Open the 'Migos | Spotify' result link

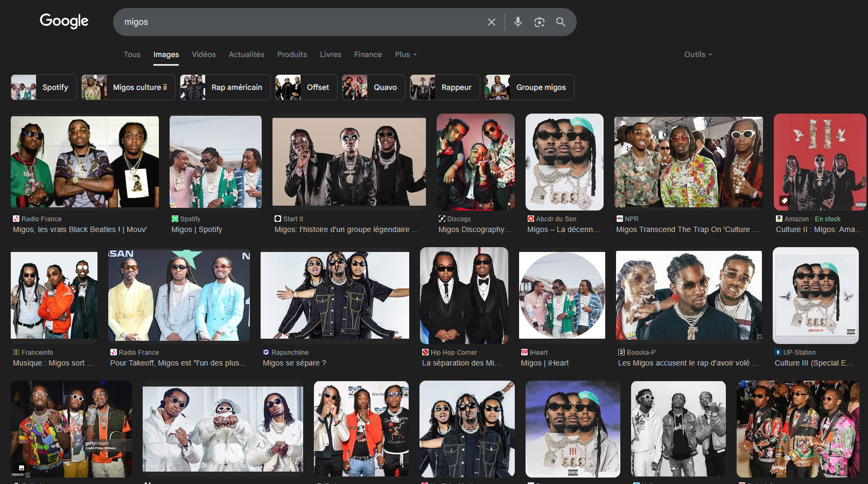click(197, 229)
